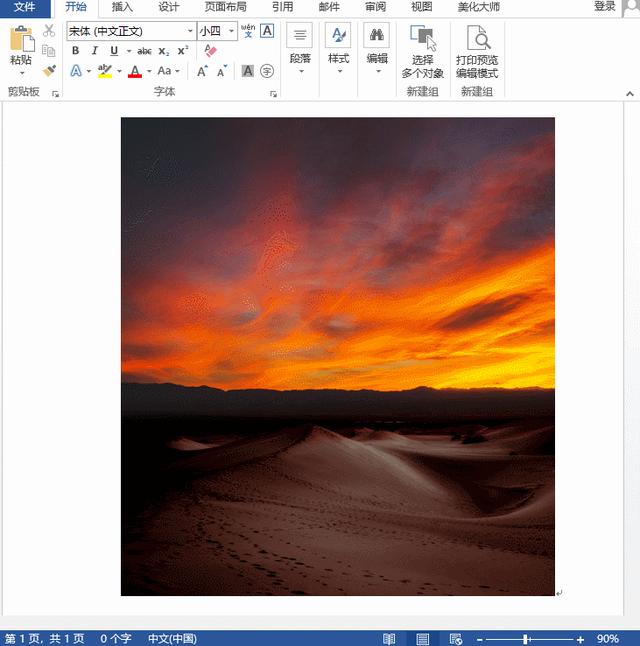Screen dimensions: 640x646
Task: Toggle Bold formatting
Action: tap(75, 51)
